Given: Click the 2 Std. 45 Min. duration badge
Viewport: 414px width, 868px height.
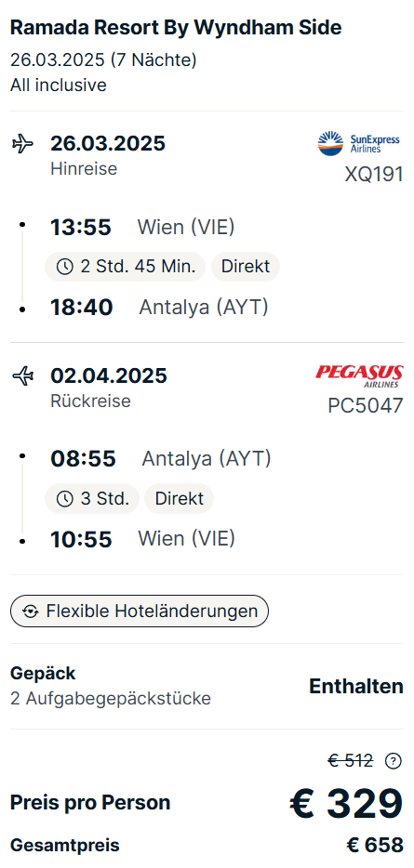Looking at the screenshot, I should coord(126,267).
